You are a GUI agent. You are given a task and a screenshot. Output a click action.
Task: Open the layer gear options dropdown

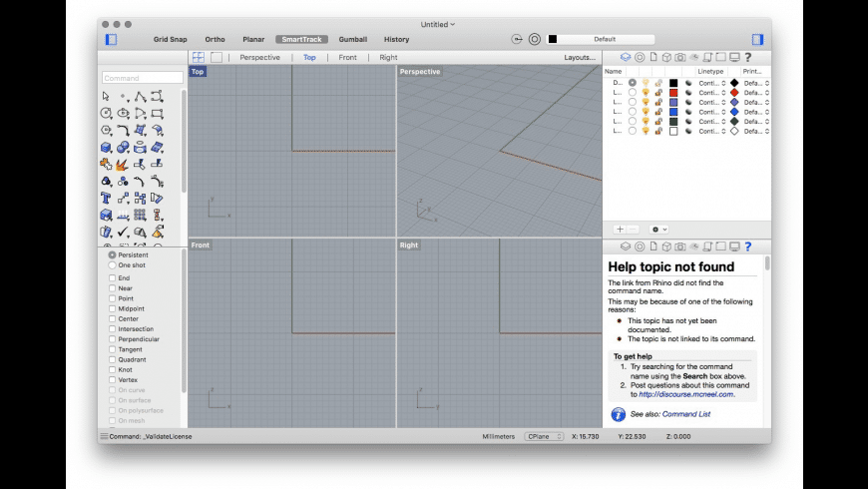pos(659,229)
